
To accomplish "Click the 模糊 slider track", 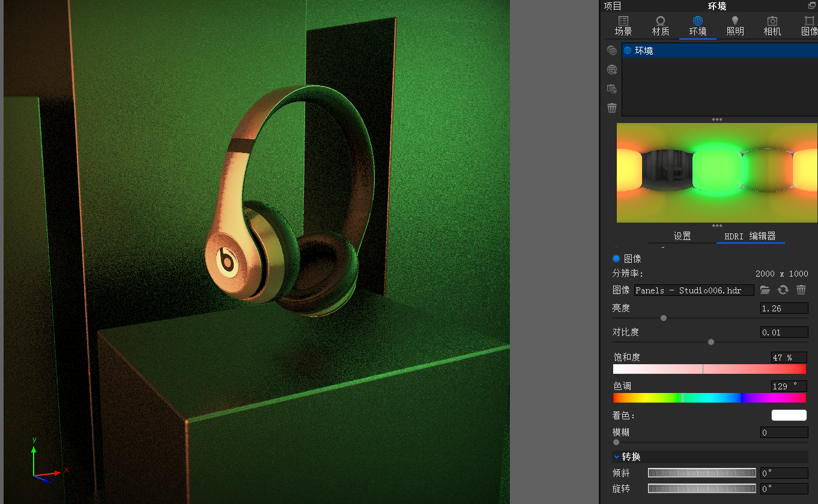I will coord(710,442).
